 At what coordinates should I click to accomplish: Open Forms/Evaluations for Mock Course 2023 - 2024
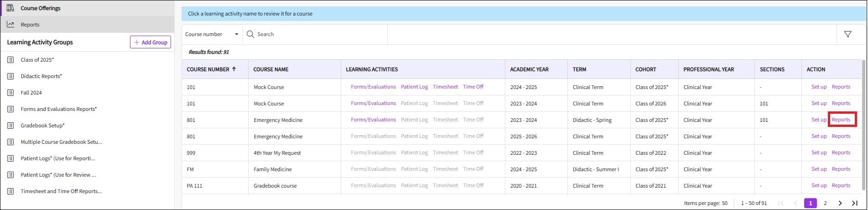(373, 103)
